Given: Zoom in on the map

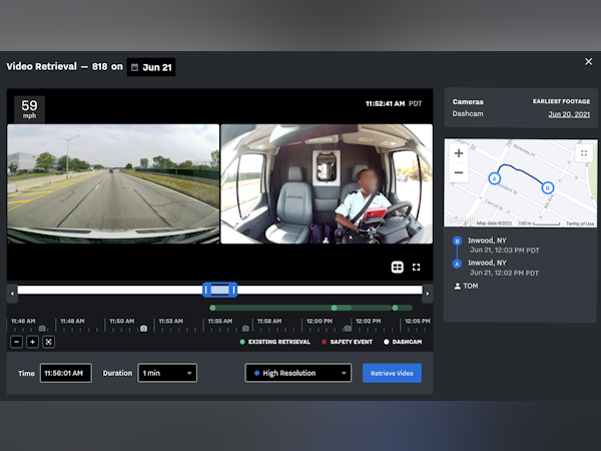Looking at the screenshot, I should (459, 154).
